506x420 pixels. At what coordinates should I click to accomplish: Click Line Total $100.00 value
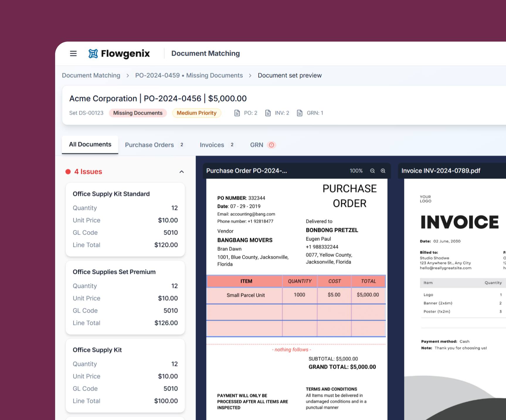(x=166, y=401)
